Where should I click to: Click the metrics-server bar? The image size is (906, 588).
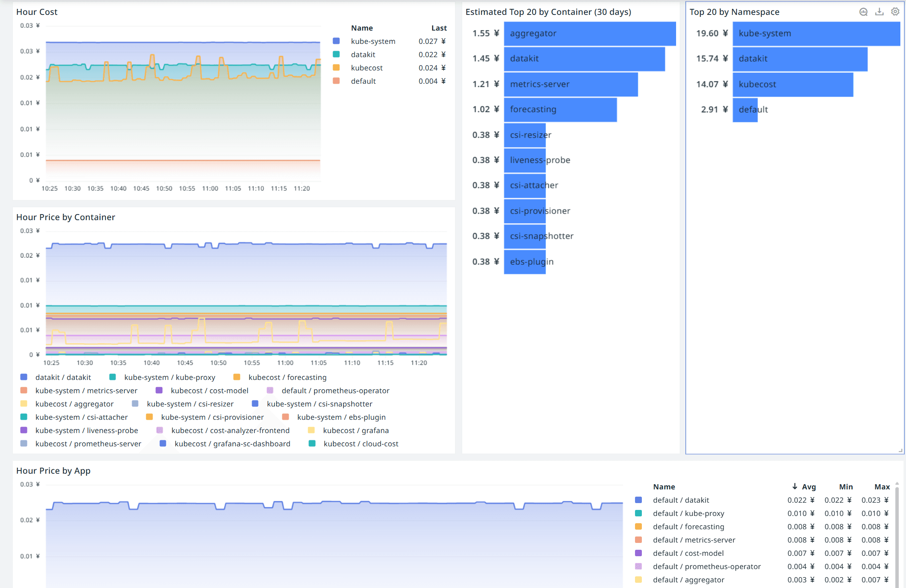point(571,84)
